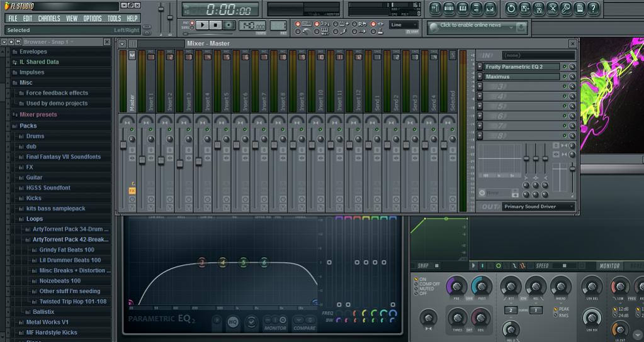Click the COMPARE button in Parametric EQ 2

[x=304, y=328]
